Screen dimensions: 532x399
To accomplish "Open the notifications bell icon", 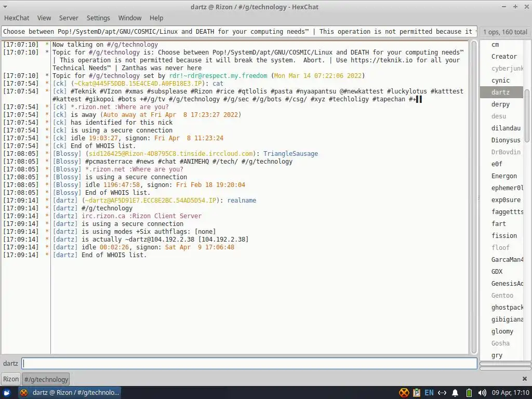I will click(x=455, y=393).
